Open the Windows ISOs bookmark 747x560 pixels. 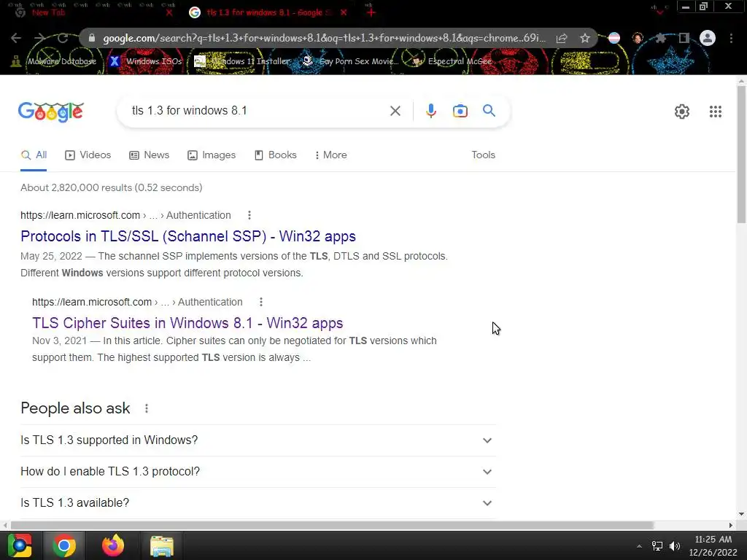click(x=146, y=61)
